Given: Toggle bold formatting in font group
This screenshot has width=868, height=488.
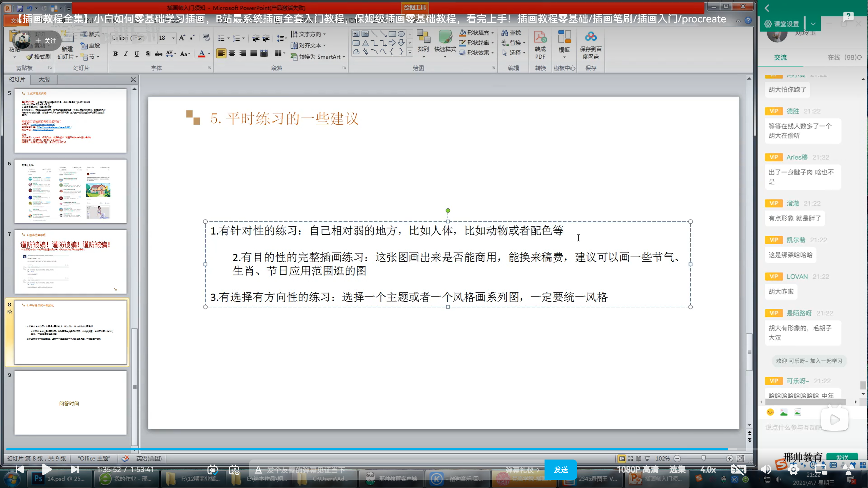Looking at the screenshot, I should (x=115, y=54).
